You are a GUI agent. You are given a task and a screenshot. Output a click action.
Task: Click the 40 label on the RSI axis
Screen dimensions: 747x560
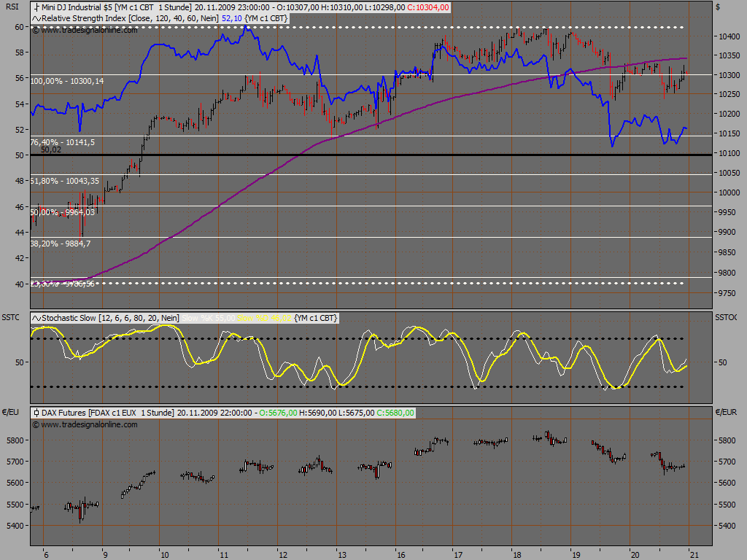point(20,284)
